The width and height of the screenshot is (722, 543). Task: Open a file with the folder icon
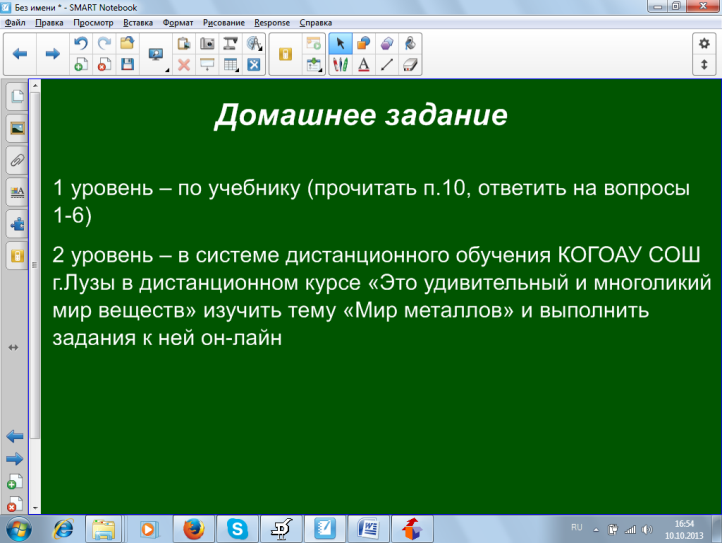click(127, 44)
